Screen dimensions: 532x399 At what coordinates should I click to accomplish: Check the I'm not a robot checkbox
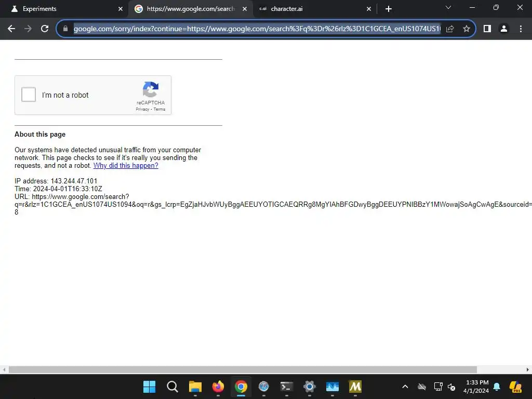pyautogui.click(x=29, y=95)
